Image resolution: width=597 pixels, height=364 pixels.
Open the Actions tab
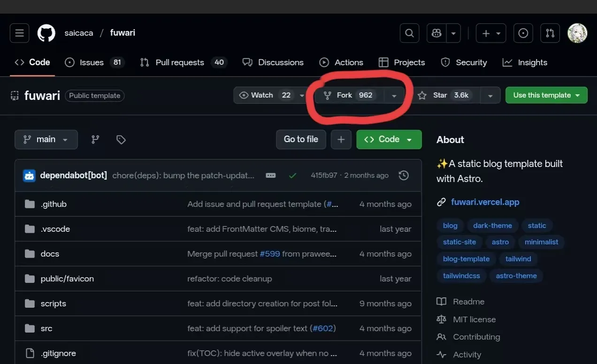click(341, 62)
